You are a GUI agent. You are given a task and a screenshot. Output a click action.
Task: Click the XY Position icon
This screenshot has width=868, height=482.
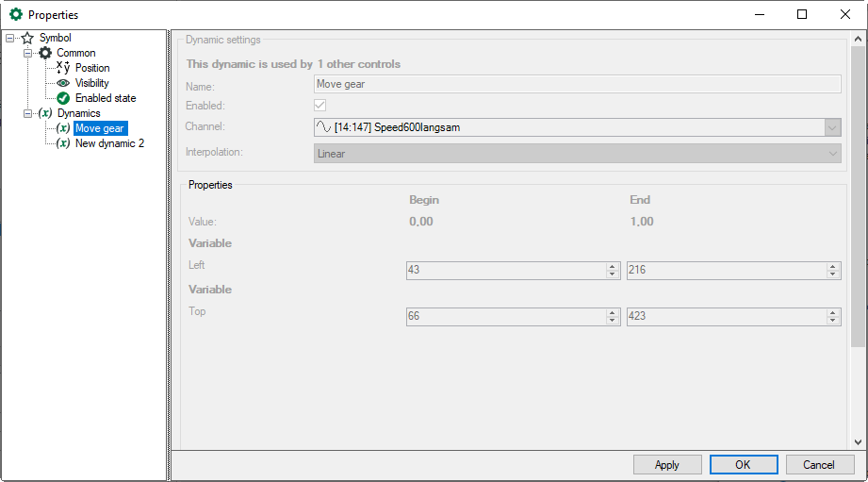click(63, 68)
